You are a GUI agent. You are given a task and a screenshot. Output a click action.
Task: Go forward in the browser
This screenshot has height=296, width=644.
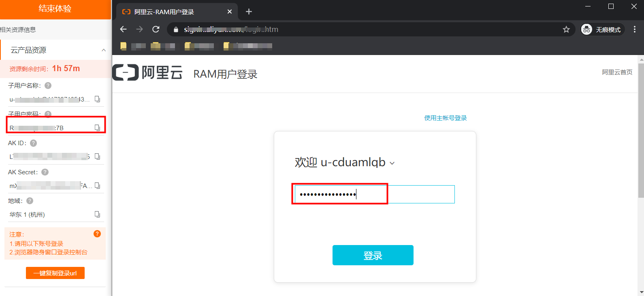pyautogui.click(x=140, y=29)
